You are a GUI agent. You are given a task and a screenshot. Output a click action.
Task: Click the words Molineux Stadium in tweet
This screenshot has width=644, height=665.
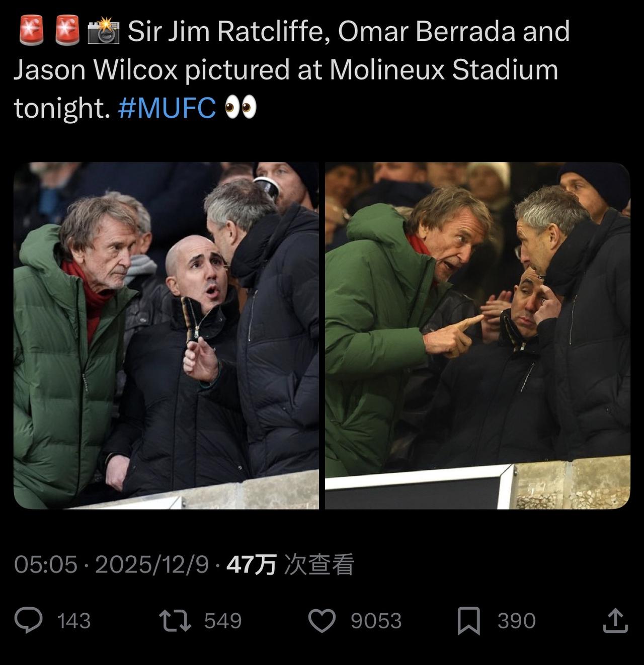(444, 69)
